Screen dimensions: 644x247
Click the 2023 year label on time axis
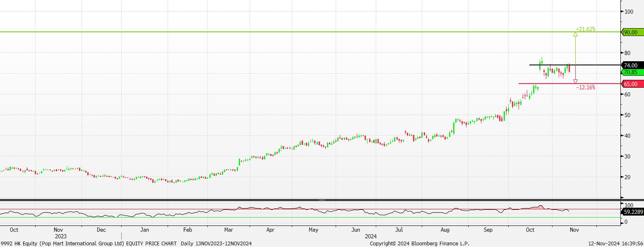click(x=60, y=236)
